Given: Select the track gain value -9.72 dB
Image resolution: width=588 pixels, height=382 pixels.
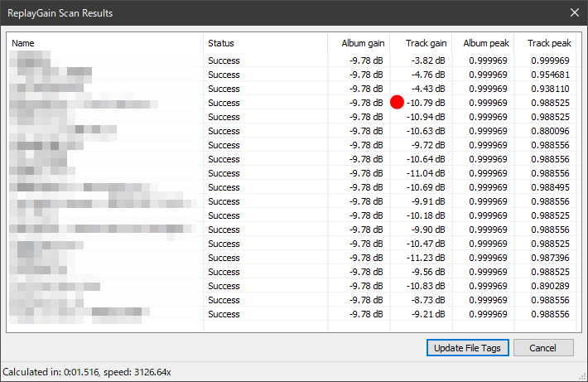Looking at the screenshot, I should coord(428,145).
